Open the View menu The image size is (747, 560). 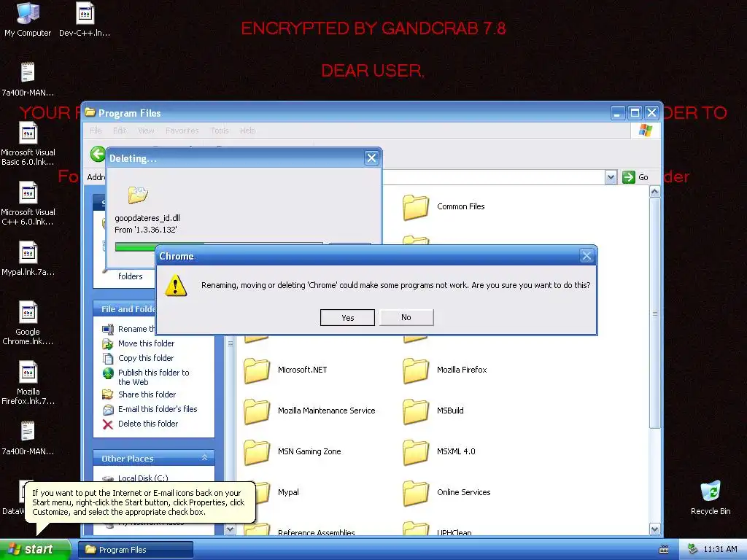146,131
